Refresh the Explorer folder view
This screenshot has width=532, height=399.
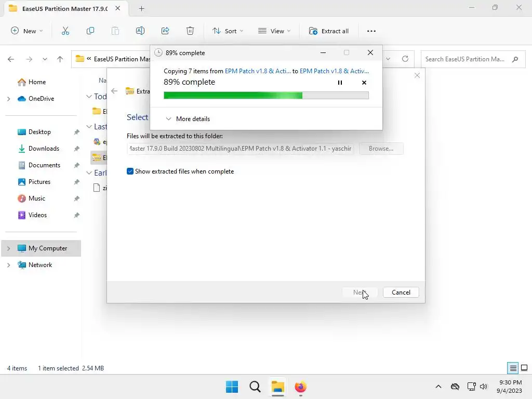[x=405, y=59]
